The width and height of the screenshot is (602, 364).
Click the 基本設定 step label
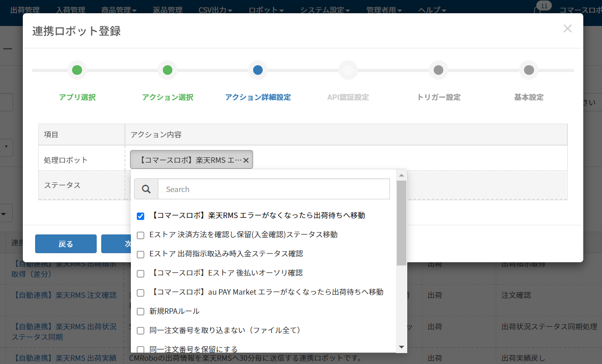[x=529, y=97]
